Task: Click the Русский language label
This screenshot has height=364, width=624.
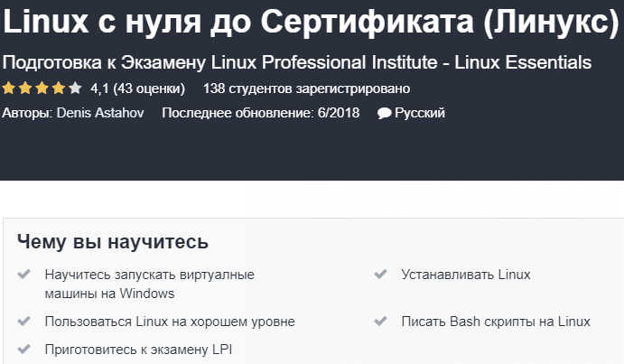Action: click(x=420, y=113)
